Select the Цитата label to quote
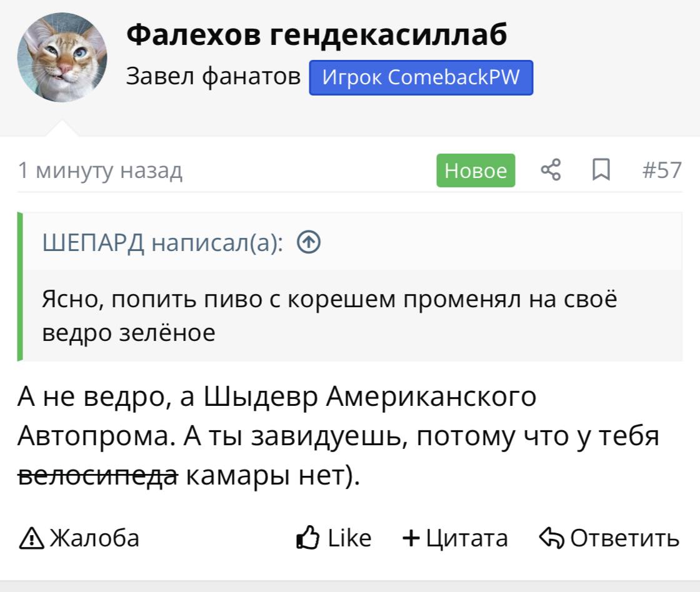 click(467, 538)
